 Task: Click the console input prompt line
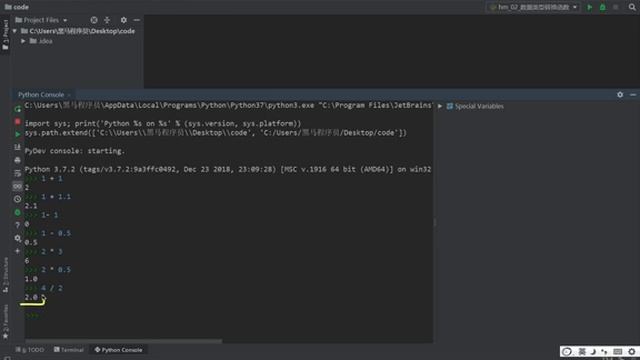pyautogui.click(x=229, y=316)
